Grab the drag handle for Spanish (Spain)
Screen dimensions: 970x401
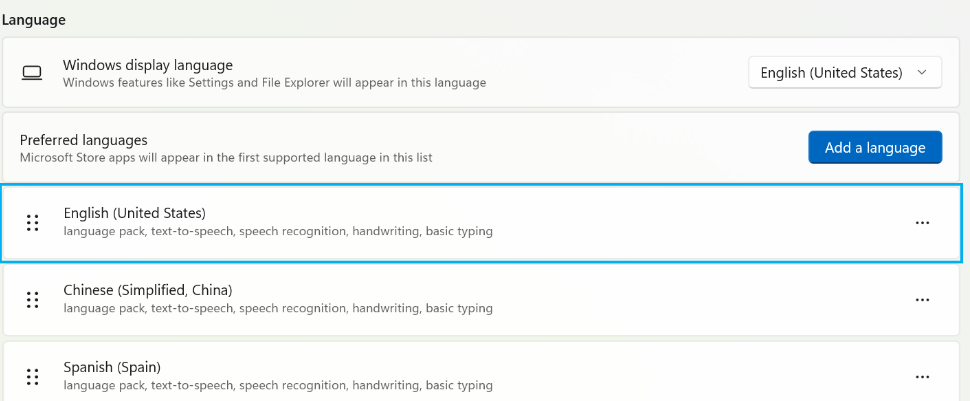[x=33, y=377]
